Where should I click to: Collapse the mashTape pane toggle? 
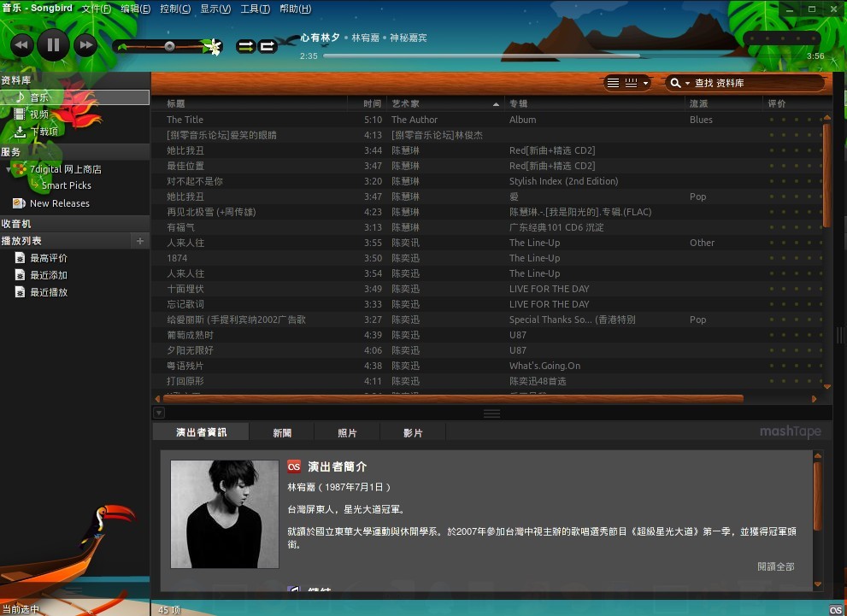159,413
